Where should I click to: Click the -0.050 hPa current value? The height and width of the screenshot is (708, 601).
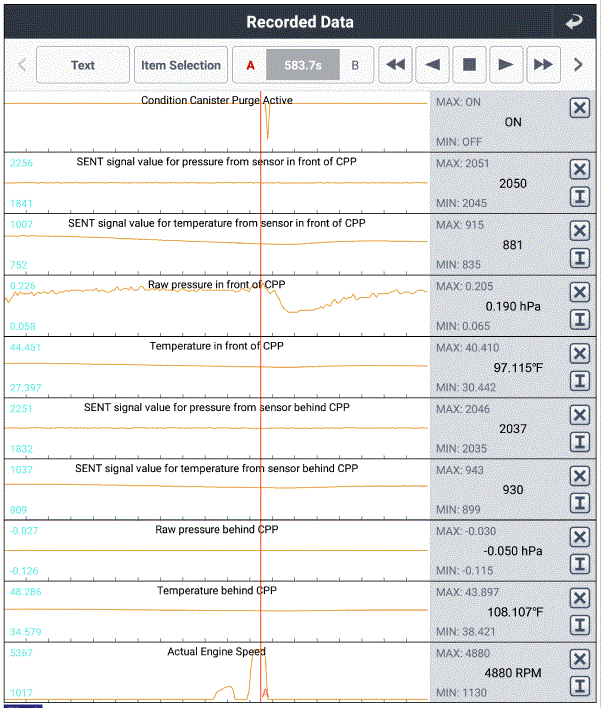point(513,551)
